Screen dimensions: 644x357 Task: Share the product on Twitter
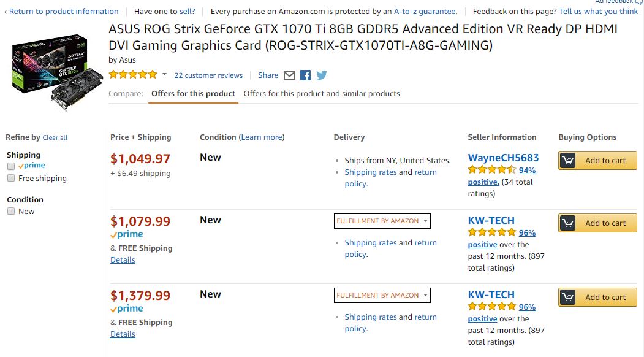tap(321, 75)
